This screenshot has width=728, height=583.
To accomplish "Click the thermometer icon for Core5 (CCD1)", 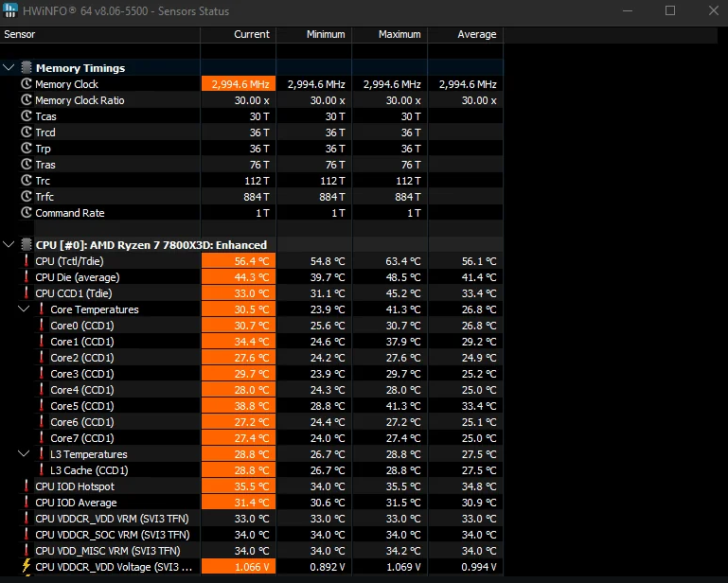I will coord(42,406).
